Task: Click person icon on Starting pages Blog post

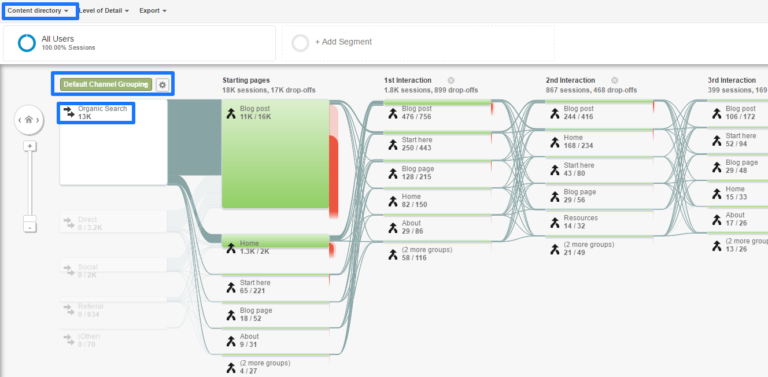Action: pos(231,113)
